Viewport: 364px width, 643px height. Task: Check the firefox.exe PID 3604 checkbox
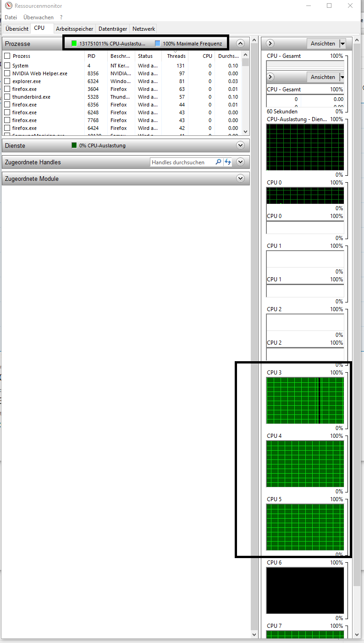tap(7, 89)
